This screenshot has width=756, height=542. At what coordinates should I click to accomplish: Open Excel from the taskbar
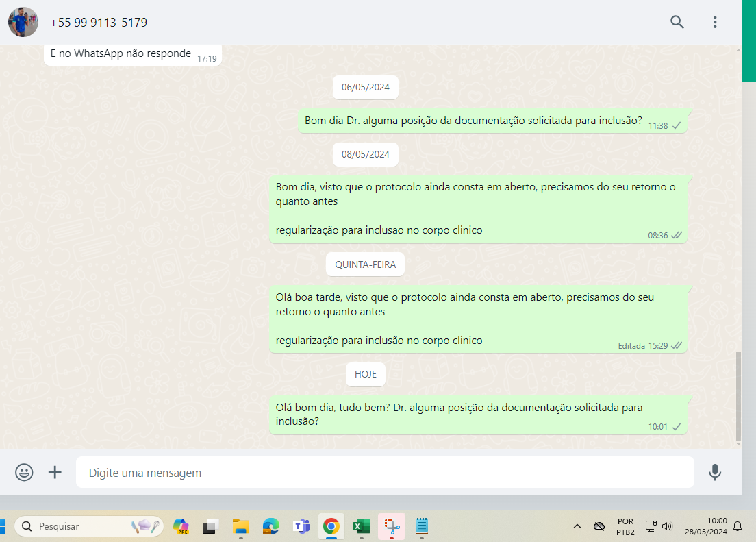click(x=361, y=526)
